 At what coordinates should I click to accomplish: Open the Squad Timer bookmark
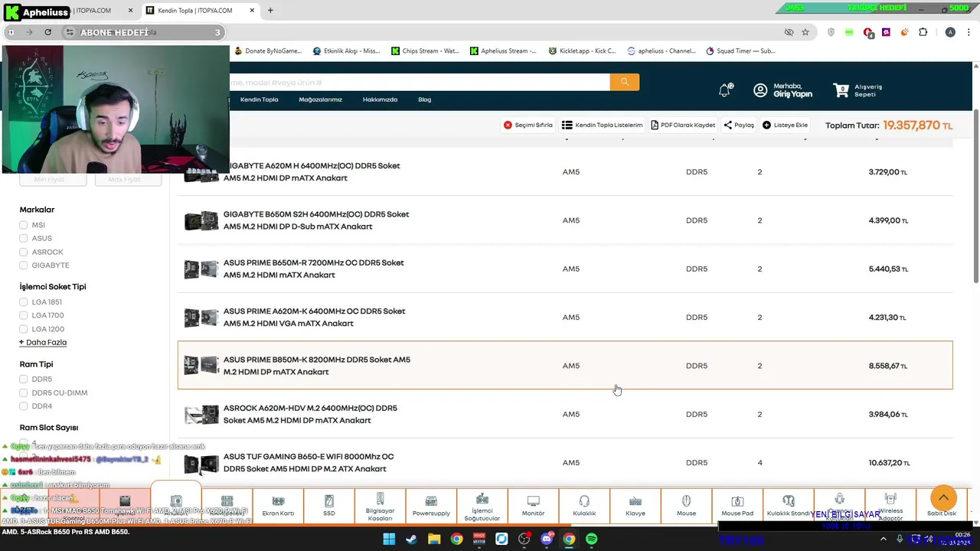740,51
